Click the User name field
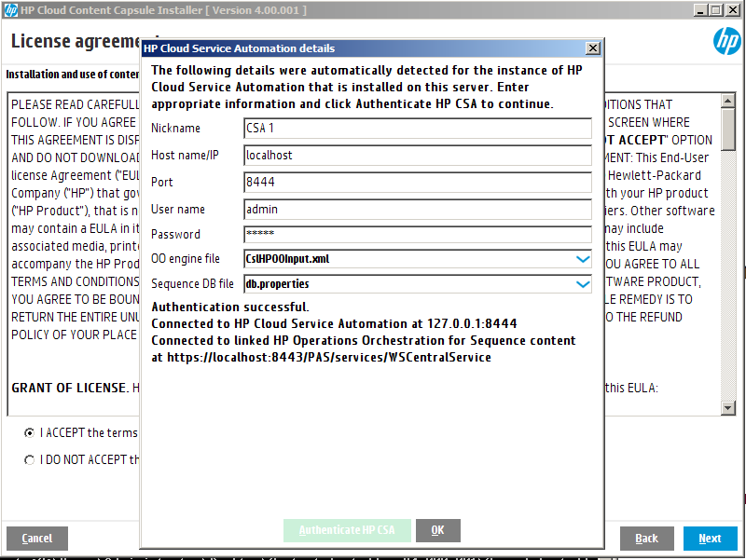746x560 pixels. [417, 210]
